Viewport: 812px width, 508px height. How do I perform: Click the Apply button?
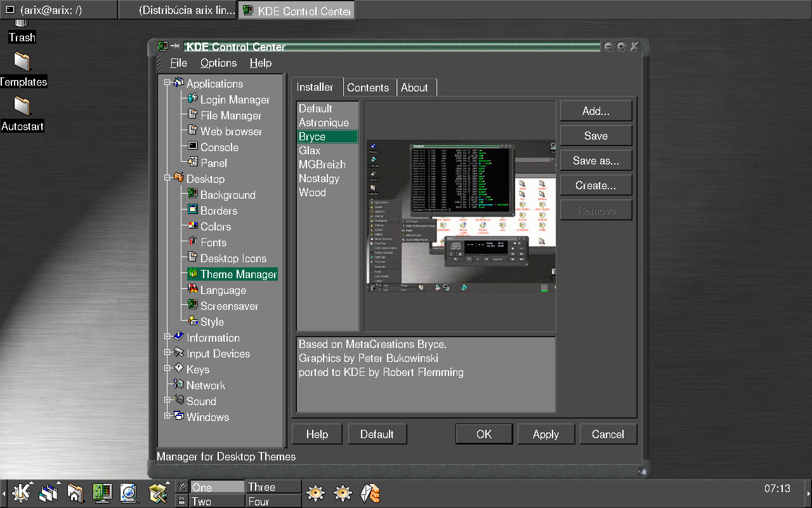pyautogui.click(x=546, y=434)
